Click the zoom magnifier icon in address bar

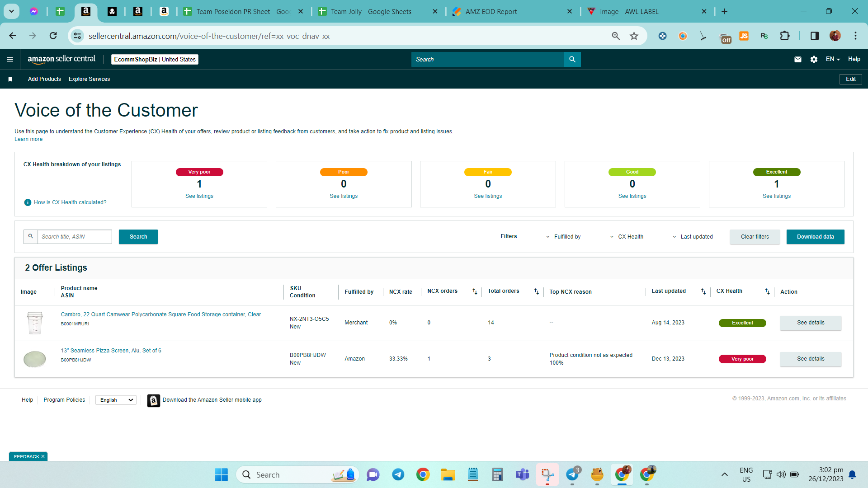click(x=616, y=36)
